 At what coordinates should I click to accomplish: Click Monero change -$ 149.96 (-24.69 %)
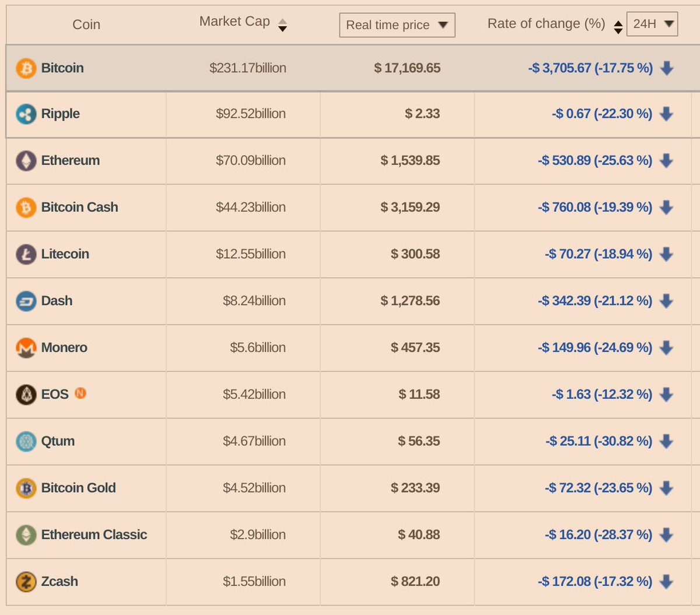[x=595, y=348]
